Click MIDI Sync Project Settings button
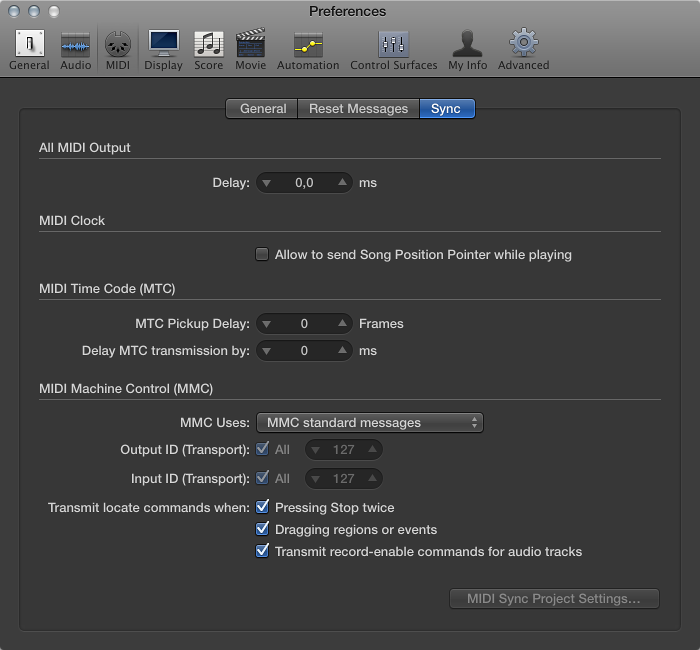700x650 pixels. coord(554,598)
